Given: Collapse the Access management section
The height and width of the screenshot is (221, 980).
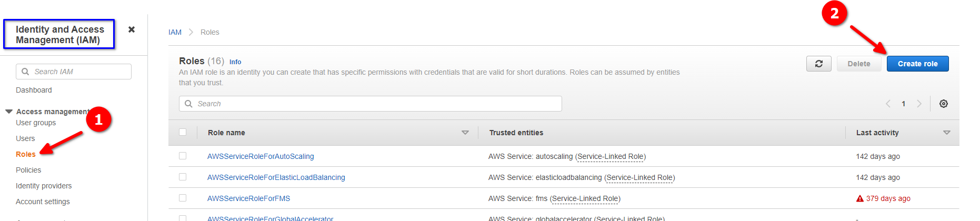Looking at the screenshot, I should pos(9,112).
